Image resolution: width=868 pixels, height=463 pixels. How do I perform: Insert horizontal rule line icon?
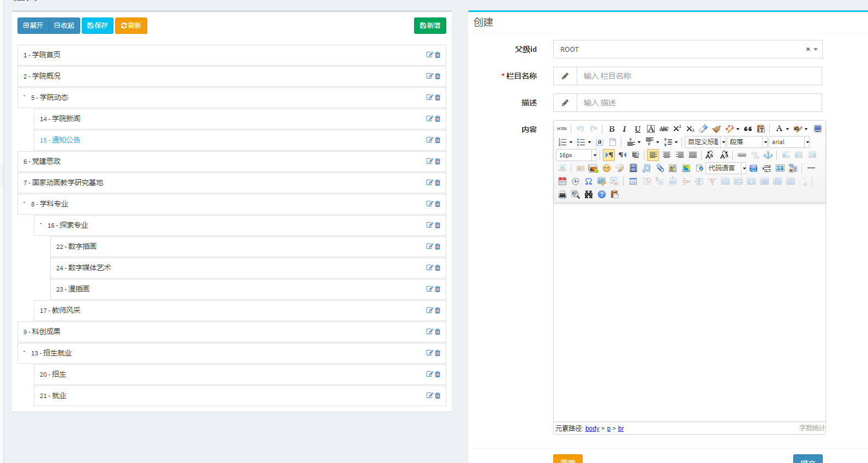click(811, 168)
